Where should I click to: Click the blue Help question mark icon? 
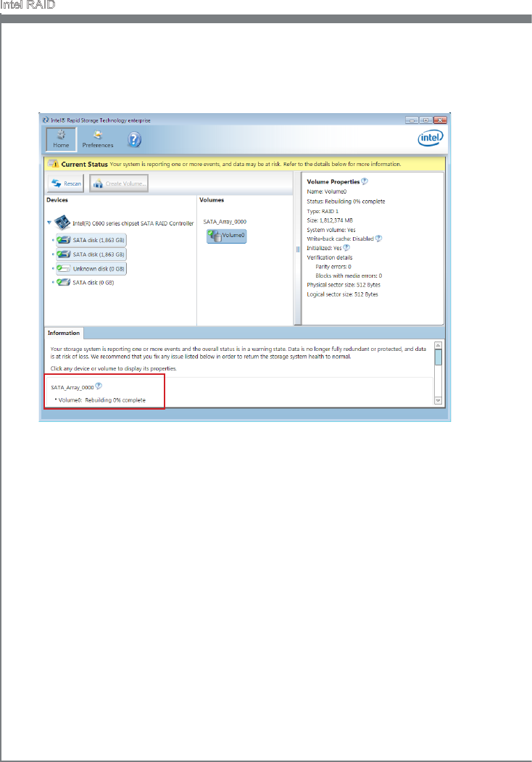[x=135, y=140]
